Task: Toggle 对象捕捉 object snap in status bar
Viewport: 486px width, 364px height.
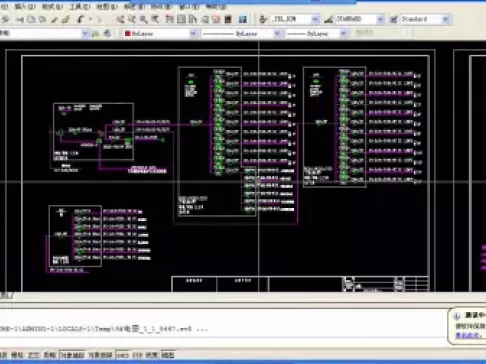Action: 72,355
